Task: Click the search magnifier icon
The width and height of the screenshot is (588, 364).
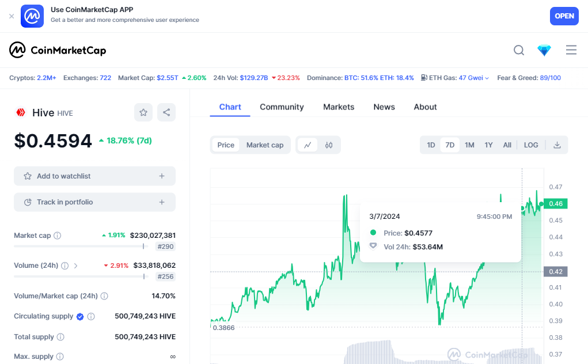Action: (x=519, y=50)
